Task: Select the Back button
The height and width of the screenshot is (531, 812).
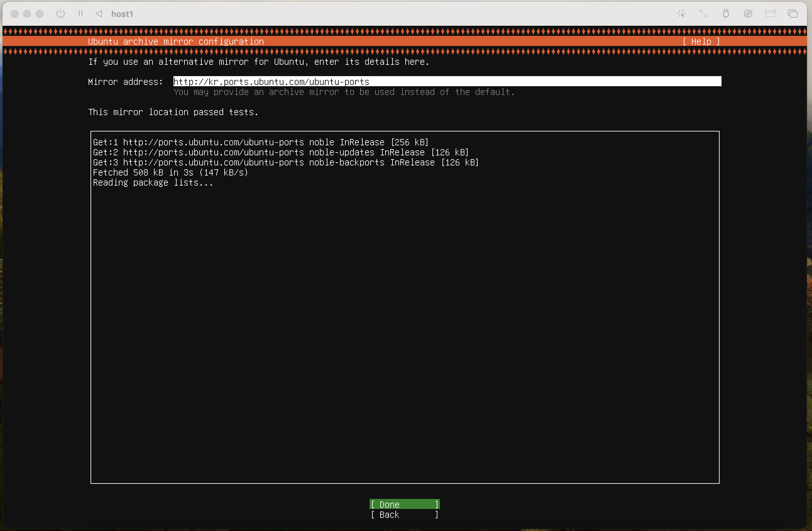Action: (x=404, y=515)
